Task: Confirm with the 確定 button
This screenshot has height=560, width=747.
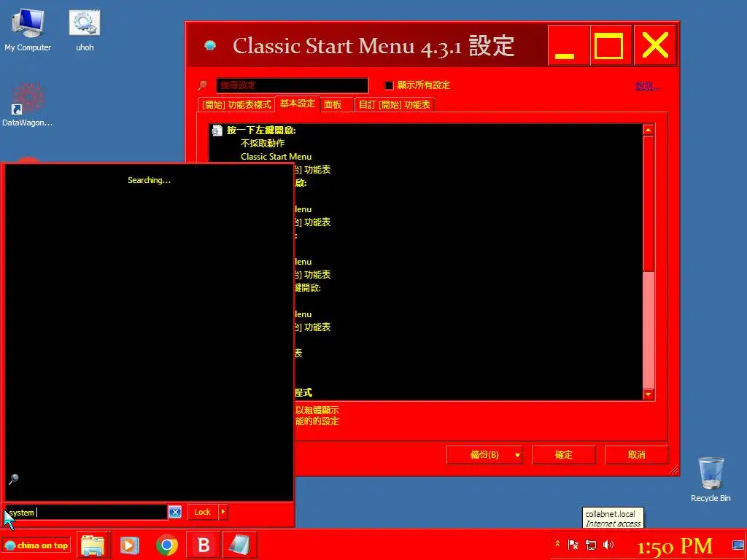Action: coord(564,455)
